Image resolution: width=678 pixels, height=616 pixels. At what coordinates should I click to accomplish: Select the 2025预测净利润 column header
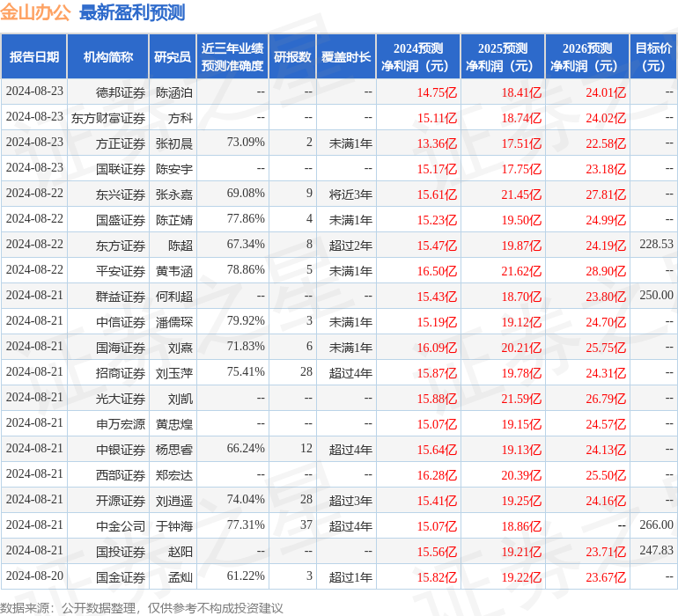(503, 56)
